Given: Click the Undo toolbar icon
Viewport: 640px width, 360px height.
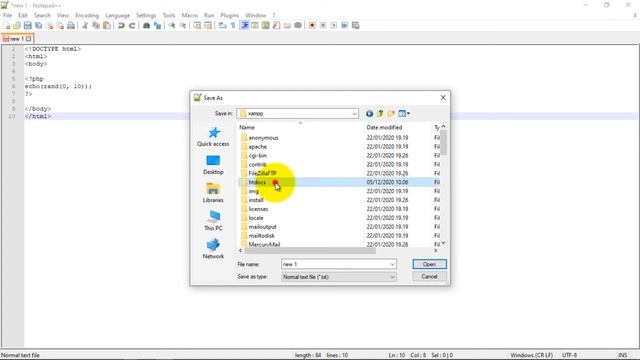Looking at the screenshot, I should pos(121,25).
